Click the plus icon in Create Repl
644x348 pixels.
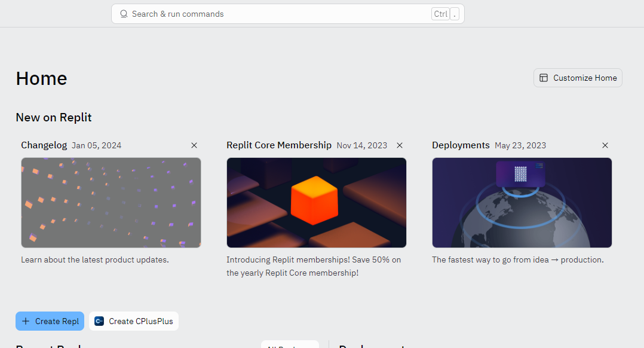click(26, 321)
